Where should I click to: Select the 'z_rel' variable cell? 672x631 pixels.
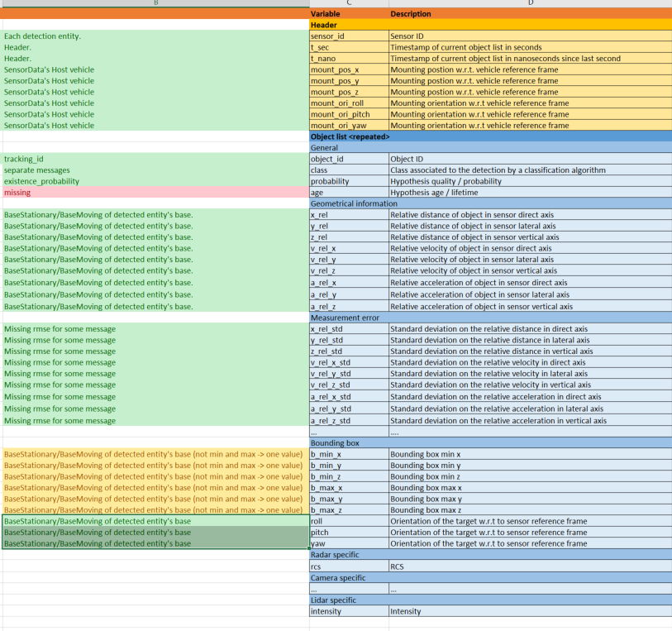coord(349,237)
